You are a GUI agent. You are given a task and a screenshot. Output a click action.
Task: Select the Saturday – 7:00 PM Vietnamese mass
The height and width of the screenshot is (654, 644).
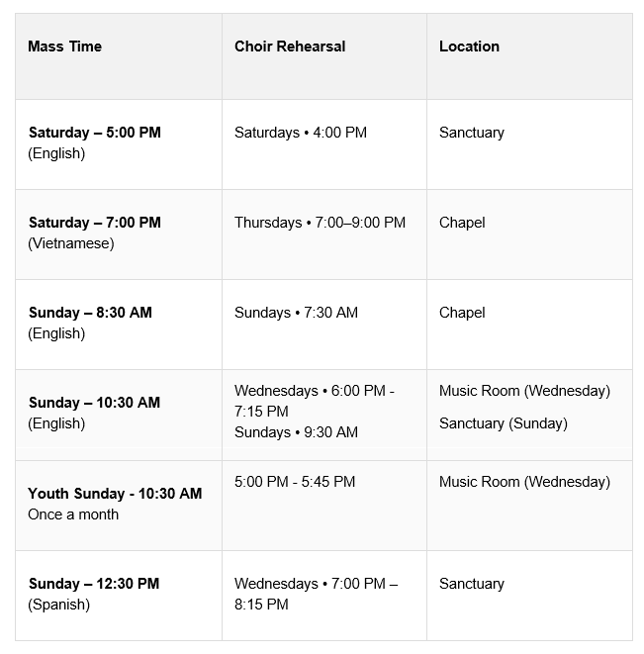95,233
